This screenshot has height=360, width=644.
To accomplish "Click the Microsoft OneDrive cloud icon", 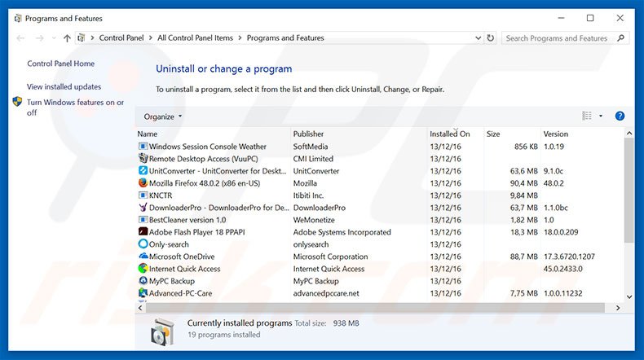I will (x=143, y=256).
